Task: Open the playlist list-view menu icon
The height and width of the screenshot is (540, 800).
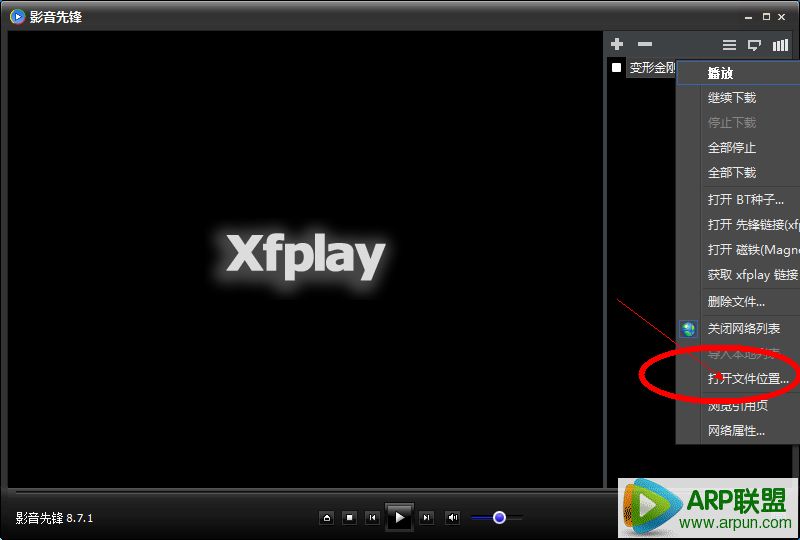Action: click(730, 45)
